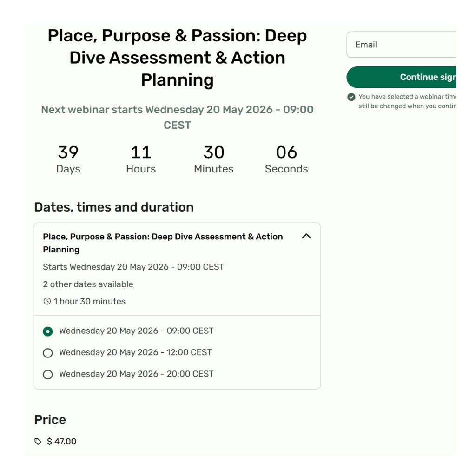
Task: Click the clock icon beside the duration
Action: pyautogui.click(x=47, y=301)
